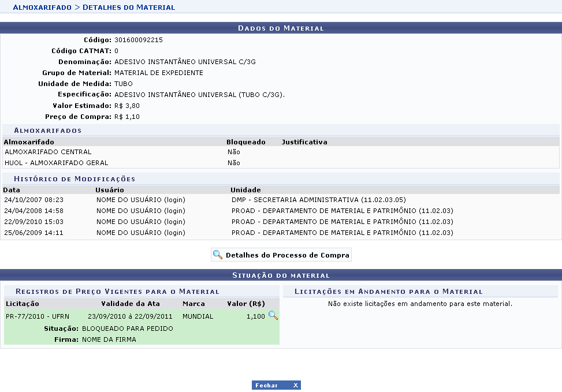Click date 24/04/2008 14:58

(34, 211)
